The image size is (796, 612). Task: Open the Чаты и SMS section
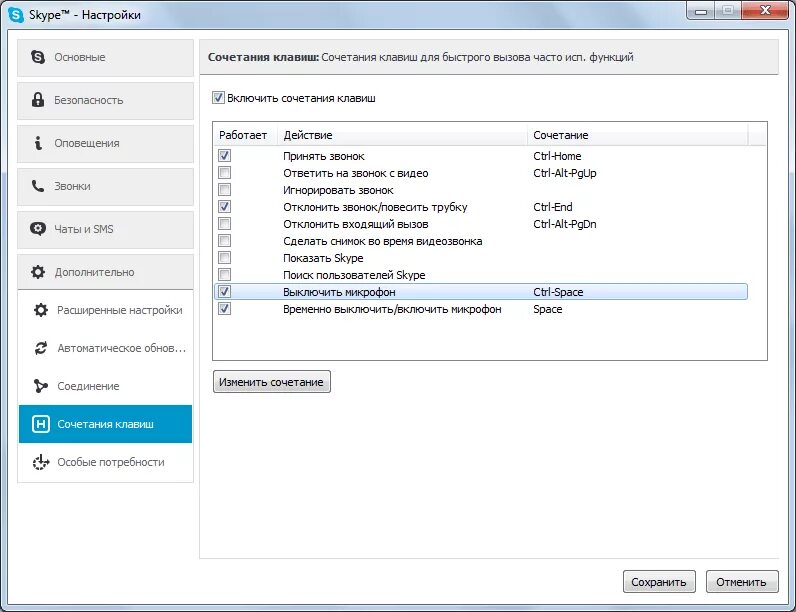tap(106, 229)
